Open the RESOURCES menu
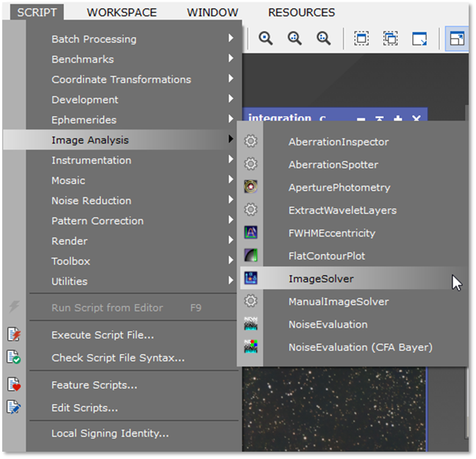Screen dimensions: 476x459 (x=301, y=12)
